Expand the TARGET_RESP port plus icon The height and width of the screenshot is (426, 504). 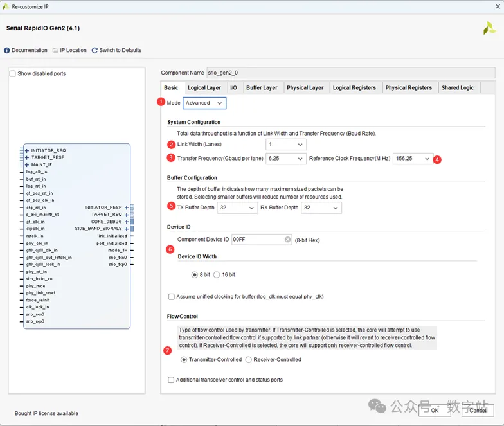click(27, 158)
